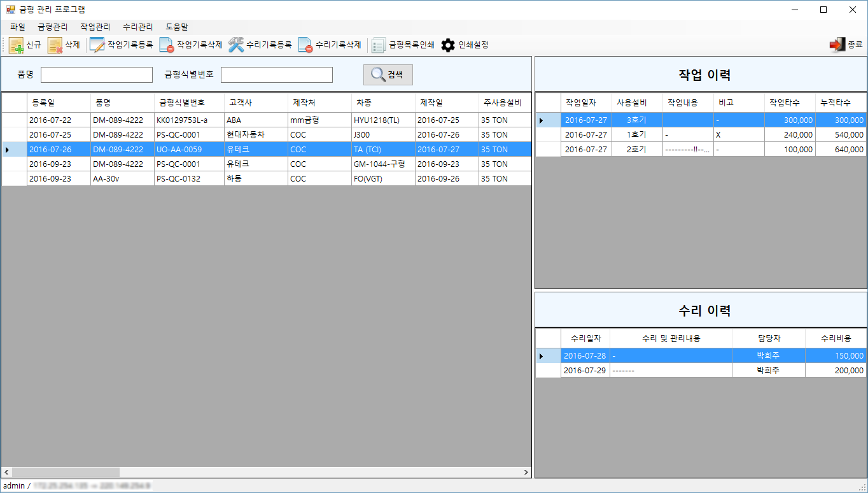Sort mold list by 등록일 column header
This screenshot has height=493, width=868.
59,103
